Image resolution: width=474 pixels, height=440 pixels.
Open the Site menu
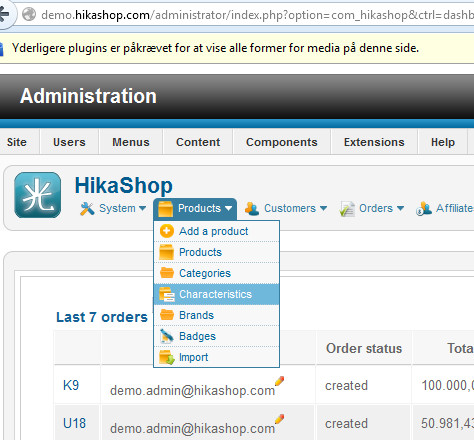tap(17, 142)
